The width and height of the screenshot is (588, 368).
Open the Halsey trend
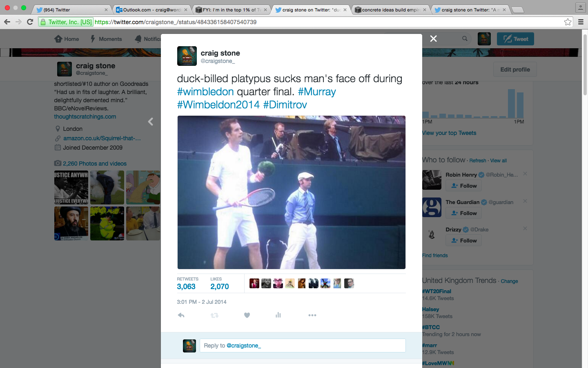[x=431, y=310]
